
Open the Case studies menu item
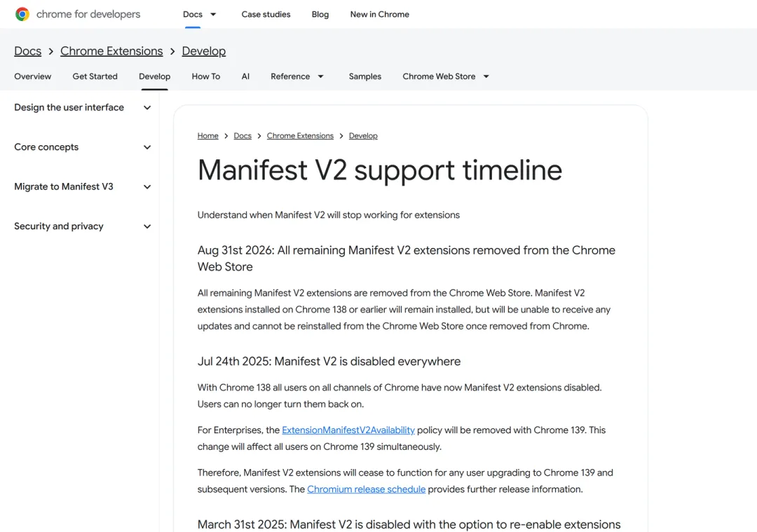click(x=266, y=15)
